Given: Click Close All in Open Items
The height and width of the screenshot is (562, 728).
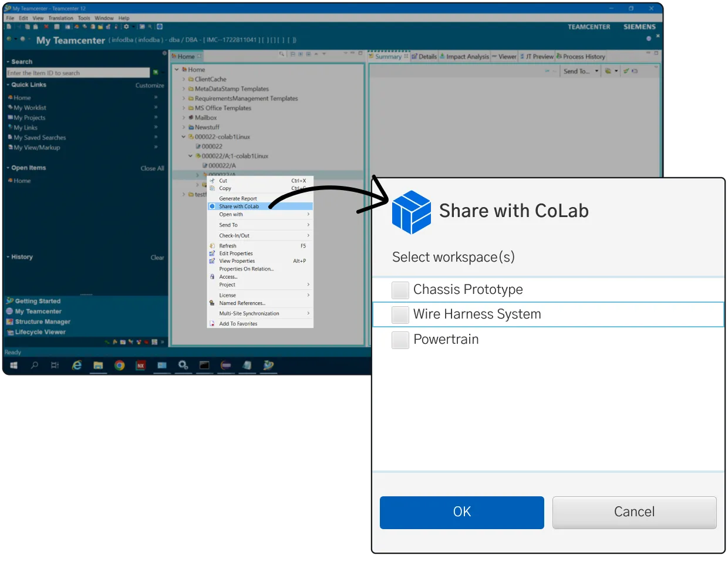Looking at the screenshot, I should pyautogui.click(x=152, y=168).
